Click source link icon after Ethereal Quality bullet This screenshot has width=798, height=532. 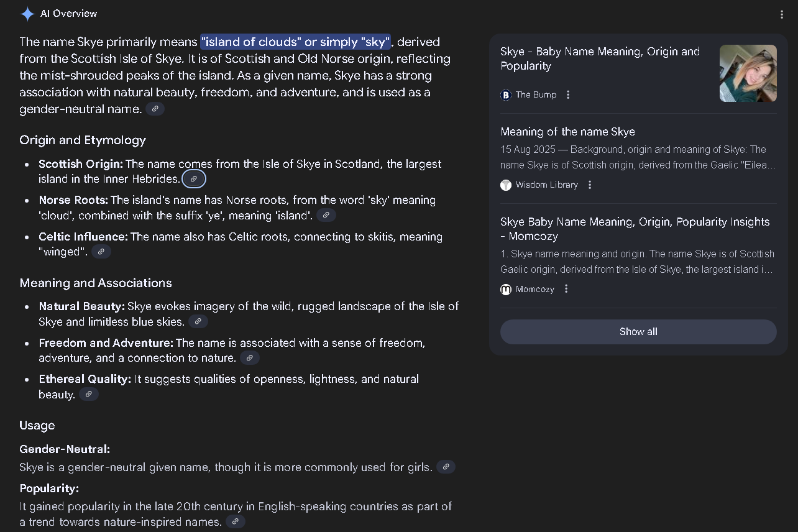coord(89,394)
